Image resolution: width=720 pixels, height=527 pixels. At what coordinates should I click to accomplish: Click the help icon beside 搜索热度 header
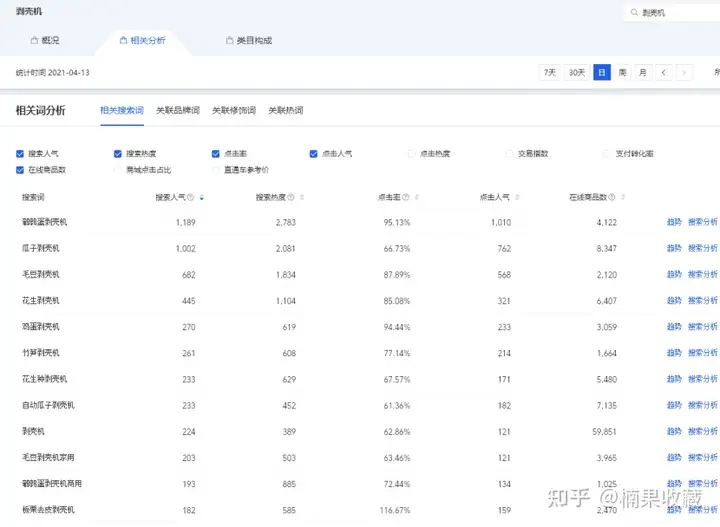click(x=291, y=197)
